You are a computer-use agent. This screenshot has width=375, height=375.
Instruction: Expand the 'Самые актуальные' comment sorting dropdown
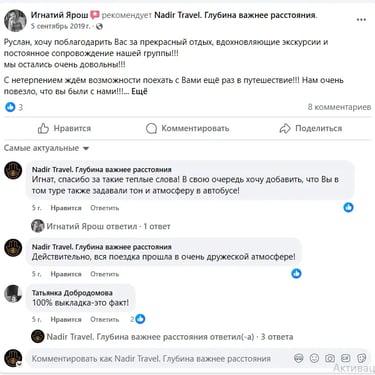pos(46,148)
